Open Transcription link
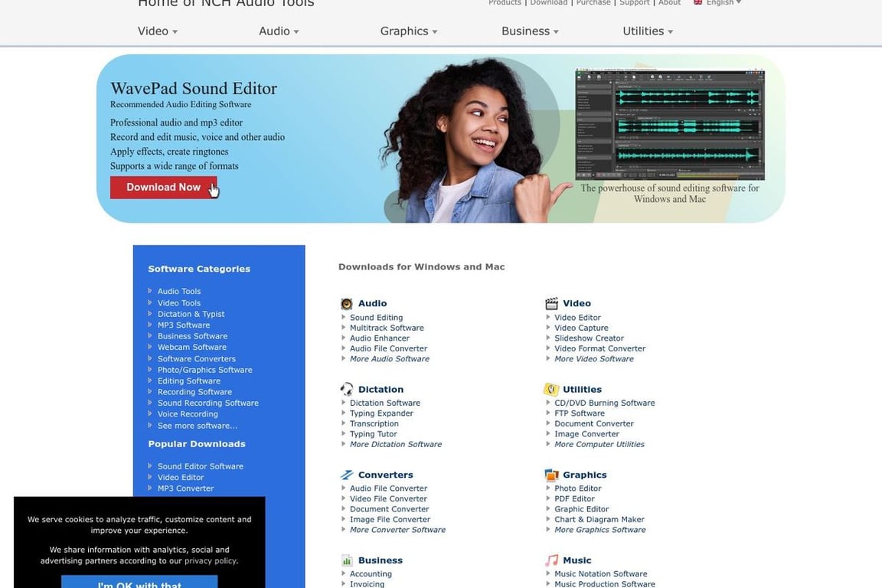 374,424
